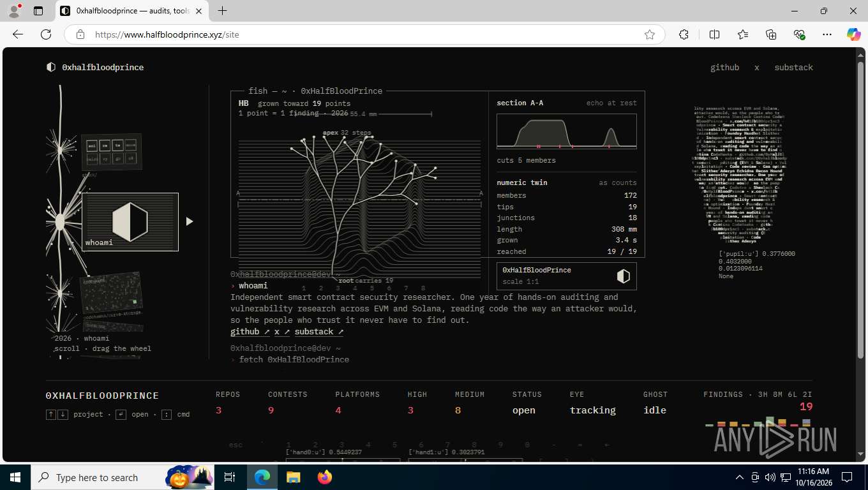The image size is (868, 490).
Task: Open the substack link in the top navigation
Action: [793, 67]
